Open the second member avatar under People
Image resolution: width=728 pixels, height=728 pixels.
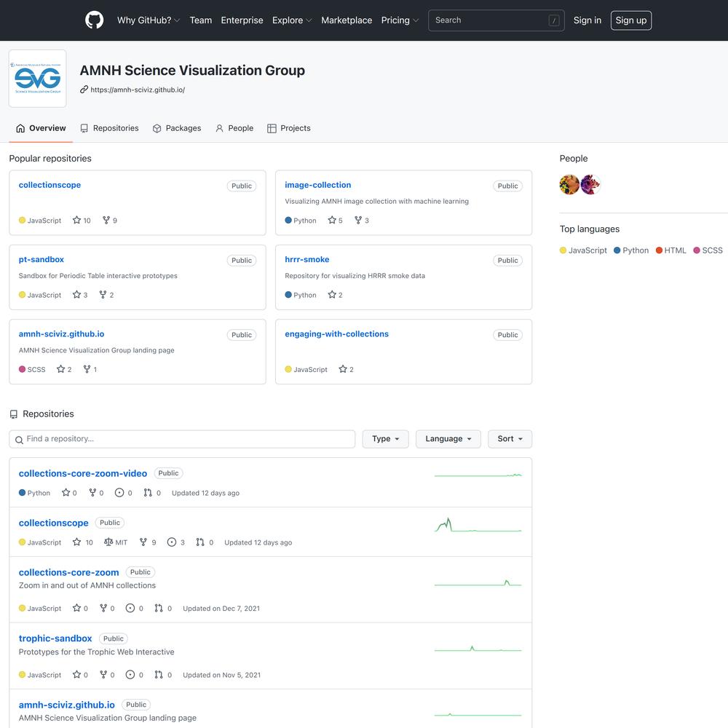(590, 184)
